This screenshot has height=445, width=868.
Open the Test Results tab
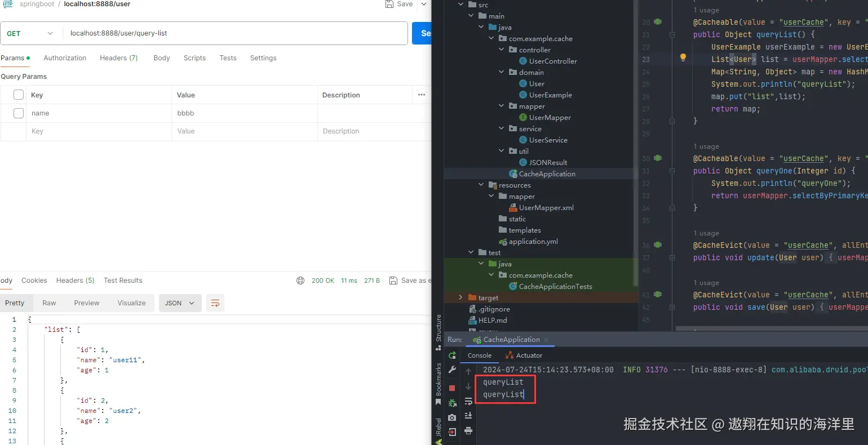pos(123,281)
